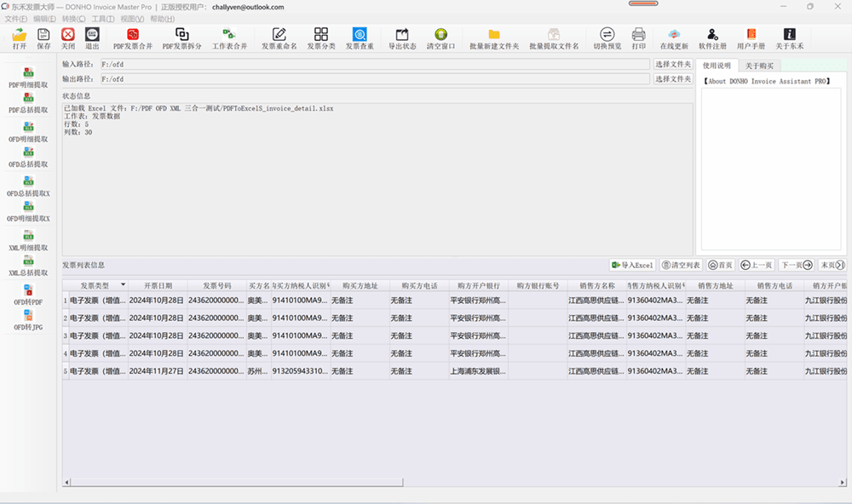The image size is (852, 504).
Task: Select OFD转PDF in the sidebar
Action: (28, 295)
